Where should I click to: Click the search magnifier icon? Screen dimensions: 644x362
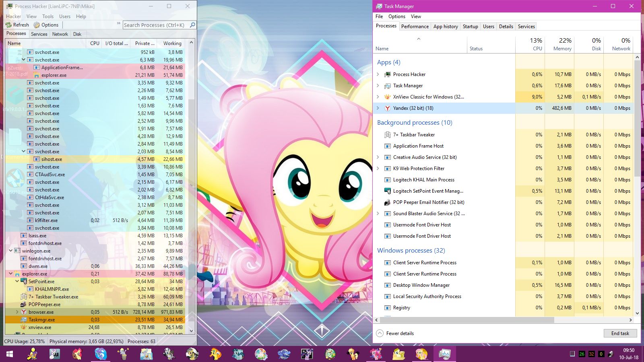[192, 25]
